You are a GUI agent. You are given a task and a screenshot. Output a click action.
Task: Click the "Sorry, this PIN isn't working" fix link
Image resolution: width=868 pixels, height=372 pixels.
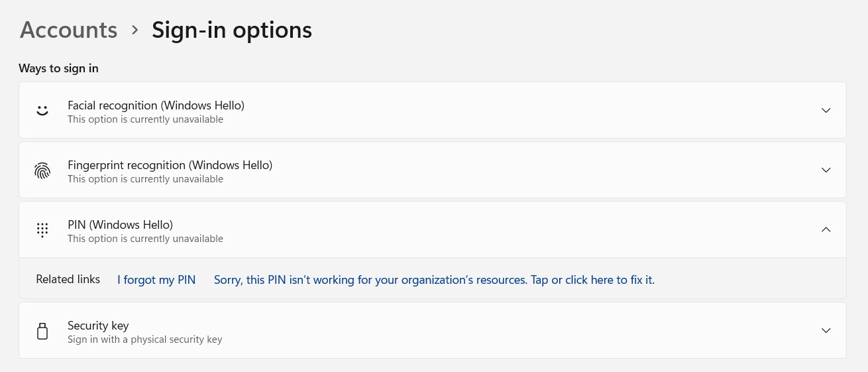[434, 280]
